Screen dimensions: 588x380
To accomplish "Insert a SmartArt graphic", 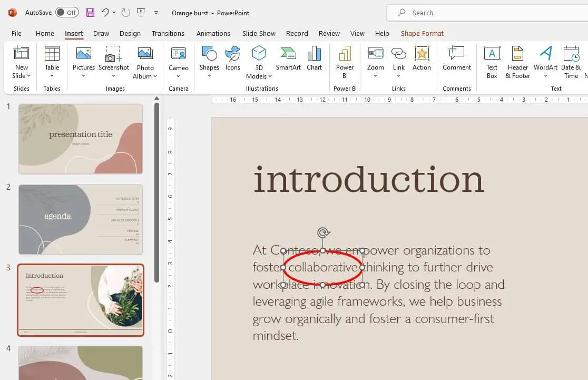I will pyautogui.click(x=288, y=59).
